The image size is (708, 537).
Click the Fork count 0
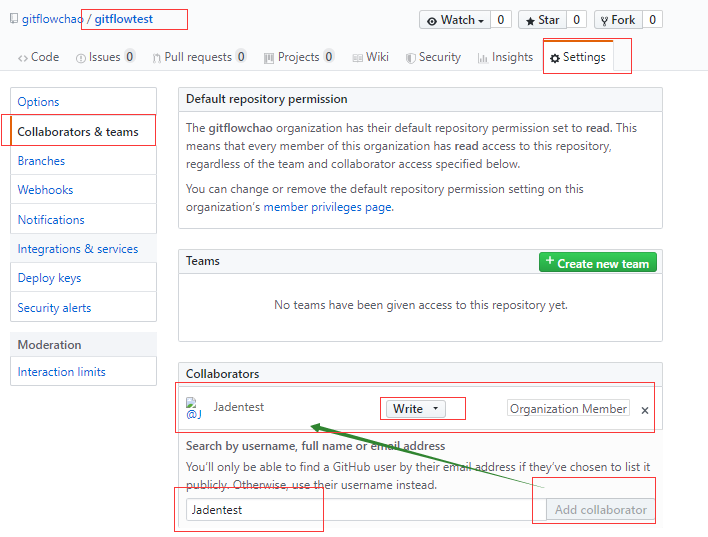pos(652,20)
